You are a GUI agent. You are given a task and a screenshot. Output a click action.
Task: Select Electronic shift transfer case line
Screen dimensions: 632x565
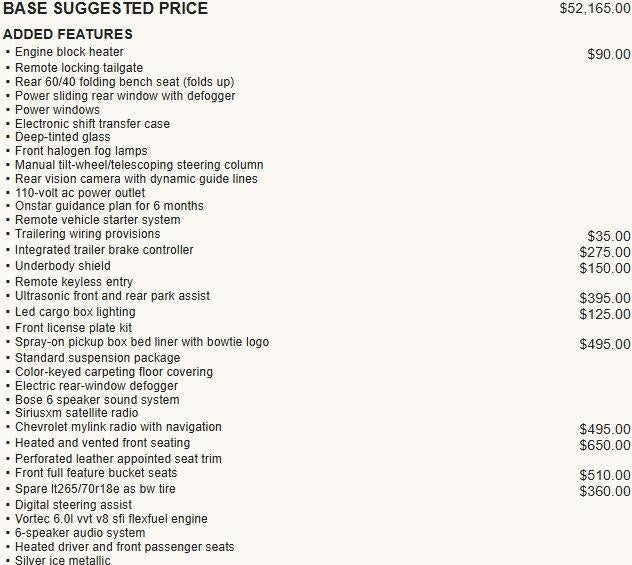tap(92, 124)
